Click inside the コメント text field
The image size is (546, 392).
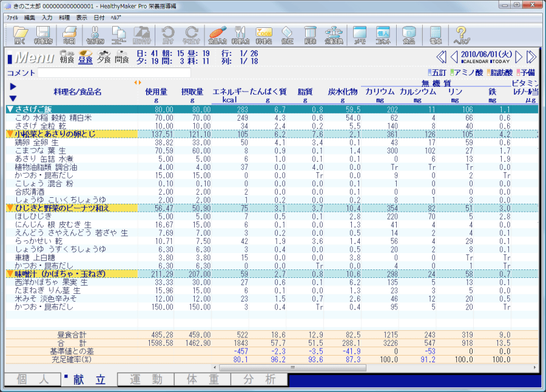(x=114, y=72)
